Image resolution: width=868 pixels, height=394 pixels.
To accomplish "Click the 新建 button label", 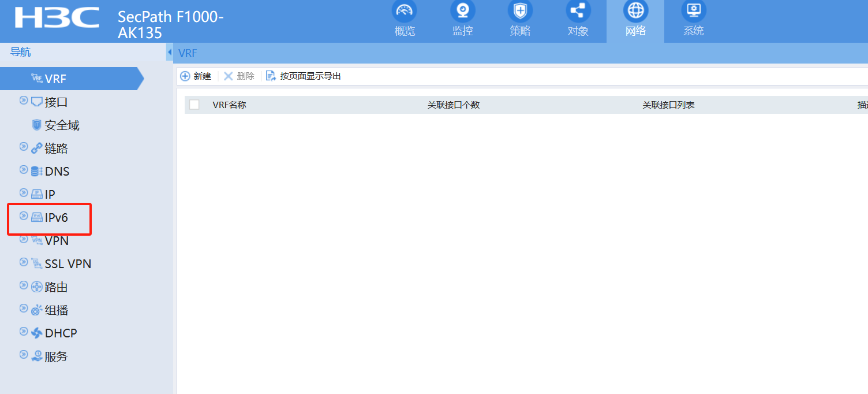I will click(203, 76).
